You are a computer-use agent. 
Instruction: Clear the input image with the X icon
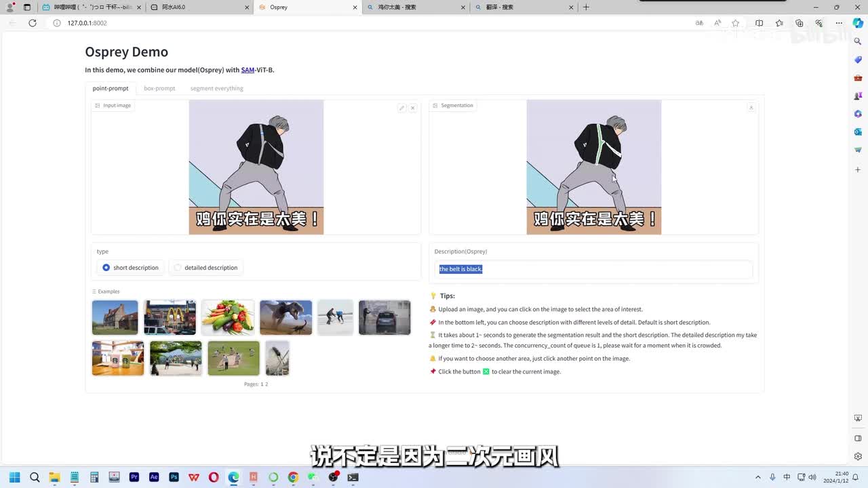[412, 108]
